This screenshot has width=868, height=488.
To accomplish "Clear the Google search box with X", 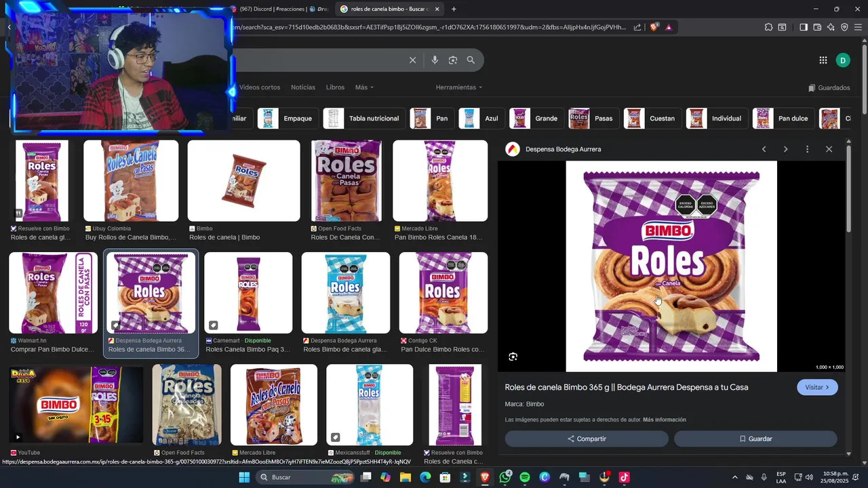I will point(412,60).
